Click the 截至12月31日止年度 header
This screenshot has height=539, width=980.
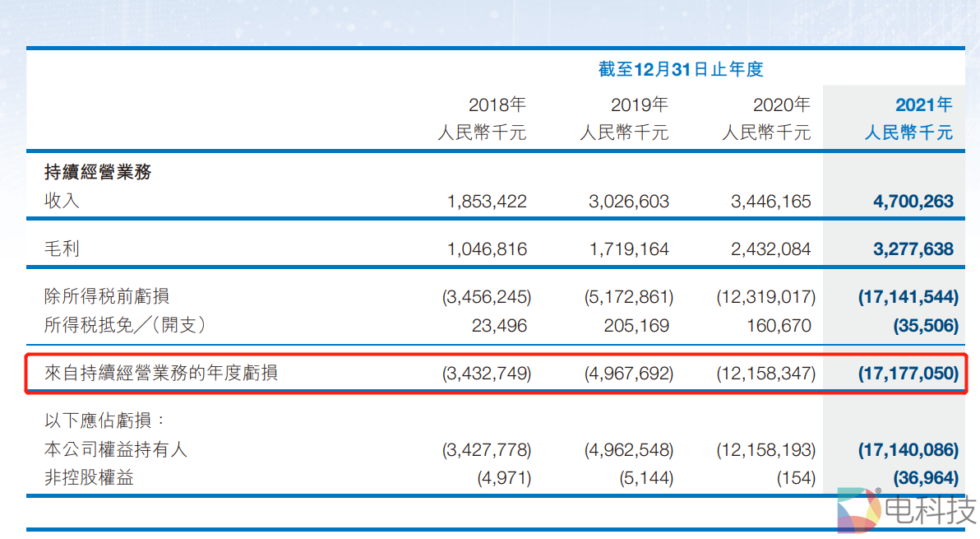tap(680, 69)
